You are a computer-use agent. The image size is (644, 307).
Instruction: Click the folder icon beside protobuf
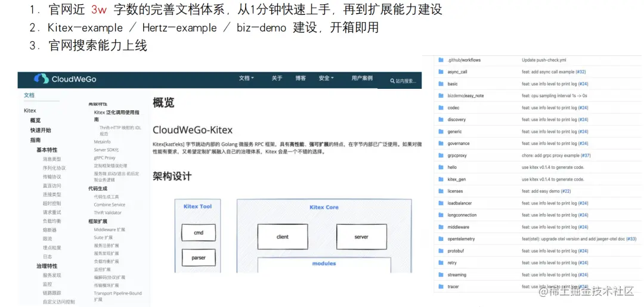[441, 251]
